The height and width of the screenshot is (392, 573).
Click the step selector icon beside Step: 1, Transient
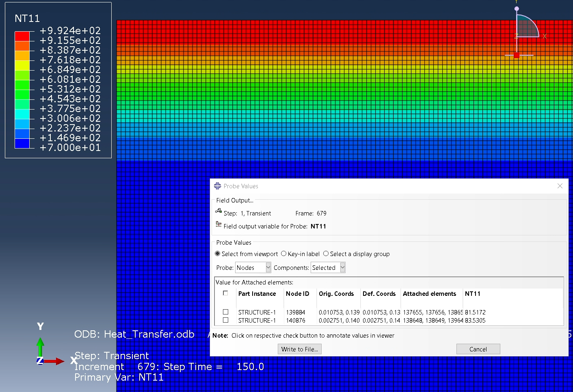(x=218, y=212)
